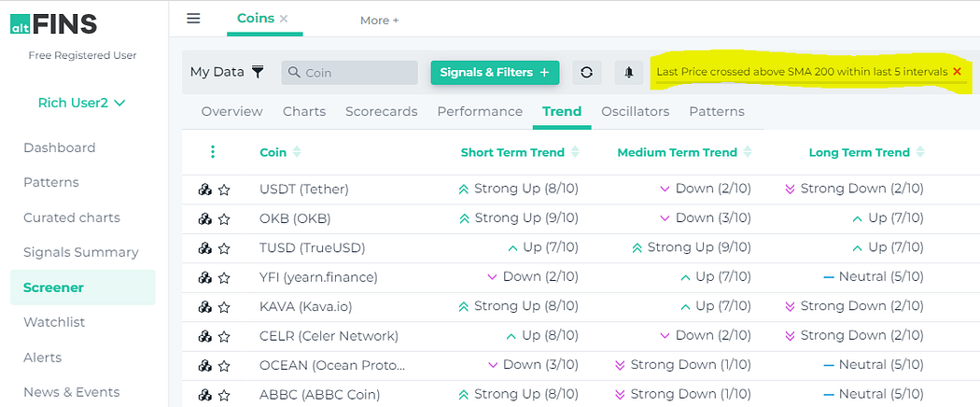Screen dimensions: 980x407
Task: Open the chart icon for USDT
Action: tap(205, 189)
